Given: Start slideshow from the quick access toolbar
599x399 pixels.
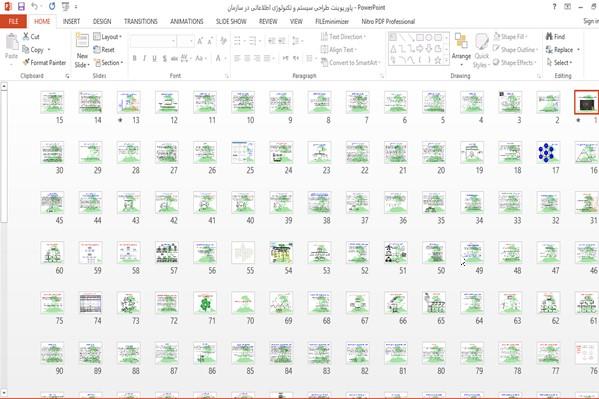Looking at the screenshot, I should (66, 6).
